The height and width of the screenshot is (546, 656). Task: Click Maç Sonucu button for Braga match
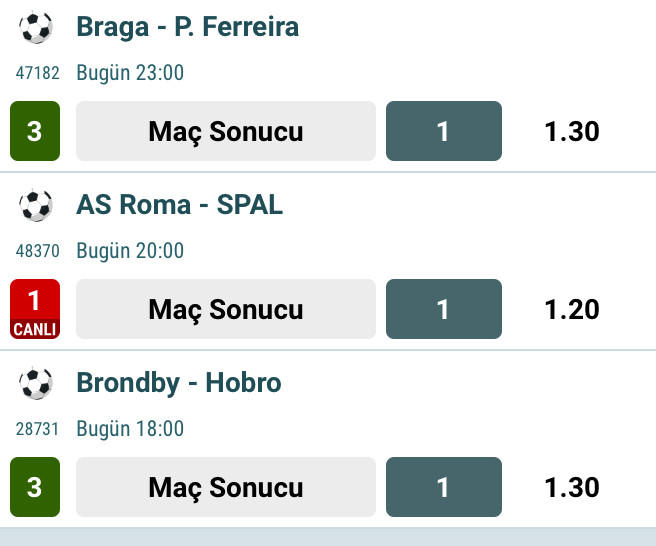pyautogui.click(x=226, y=131)
